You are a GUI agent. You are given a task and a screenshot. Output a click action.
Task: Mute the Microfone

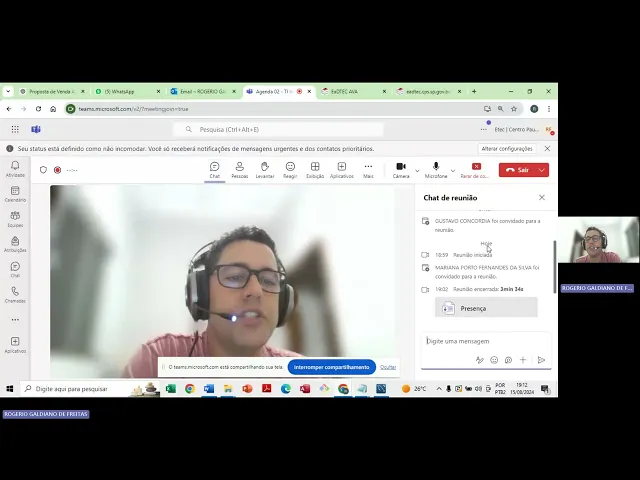click(x=436, y=170)
